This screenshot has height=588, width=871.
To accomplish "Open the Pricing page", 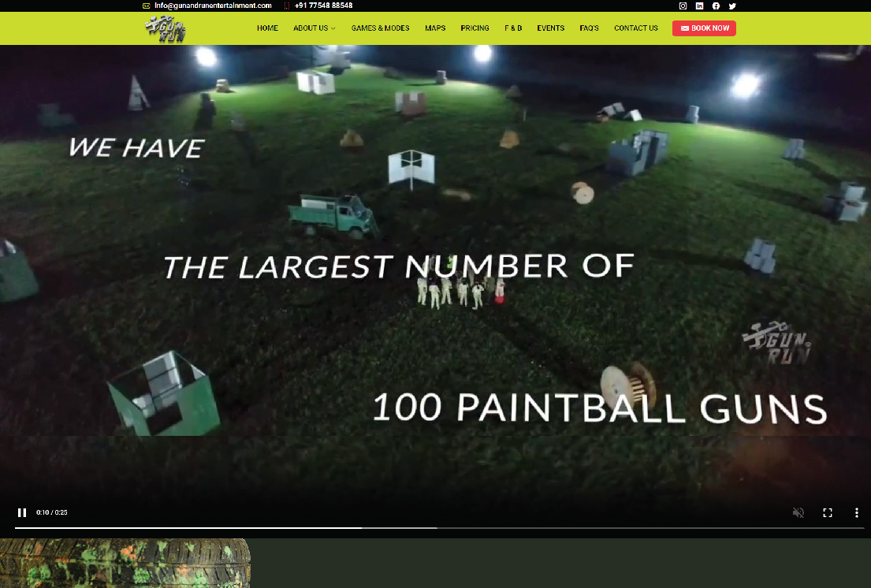I will point(475,28).
